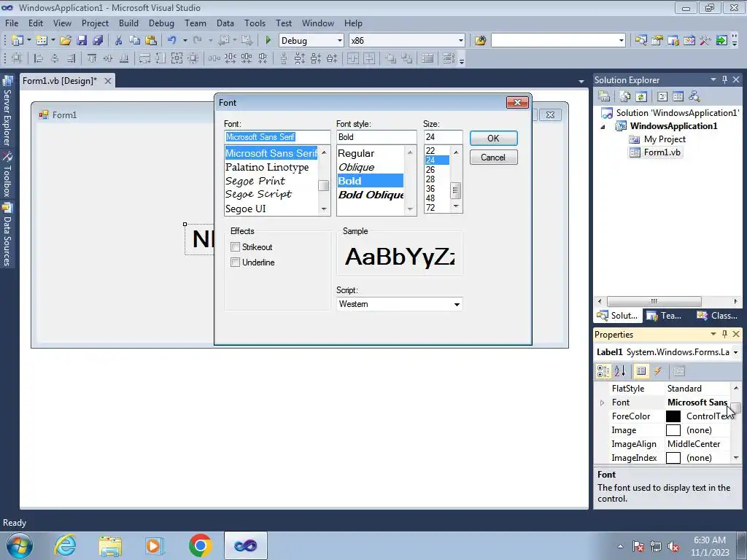Viewport: 747px width, 560px height.
Task: Open the Project menu
Action: pyautogui.click(x=95, y=23)
